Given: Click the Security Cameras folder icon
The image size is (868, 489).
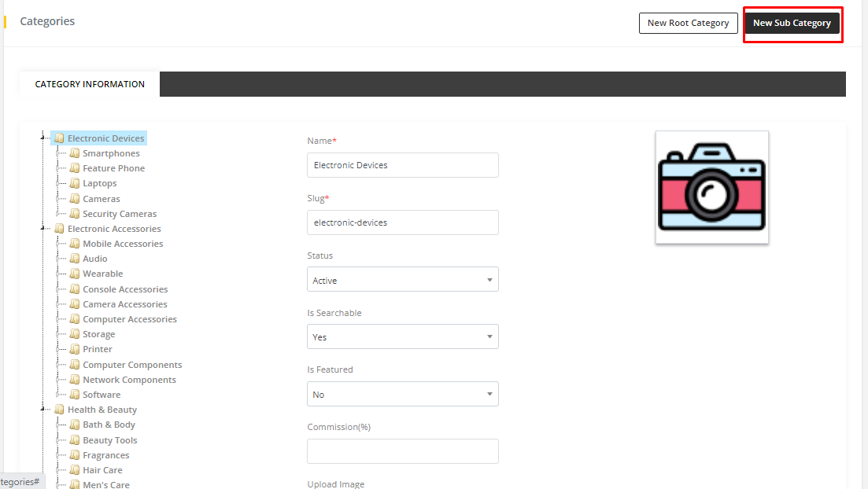Looking at the screenshot, I should point(75,214).
